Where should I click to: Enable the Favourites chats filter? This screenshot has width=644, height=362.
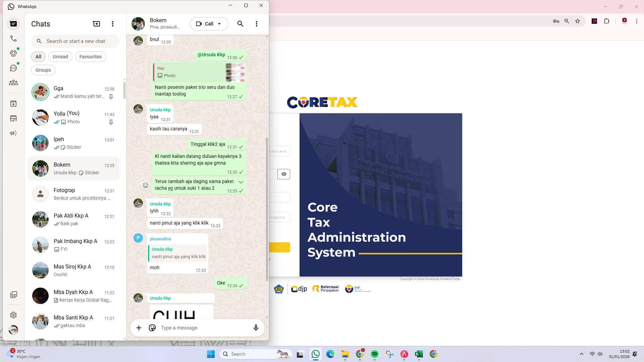tap(91, 57)
